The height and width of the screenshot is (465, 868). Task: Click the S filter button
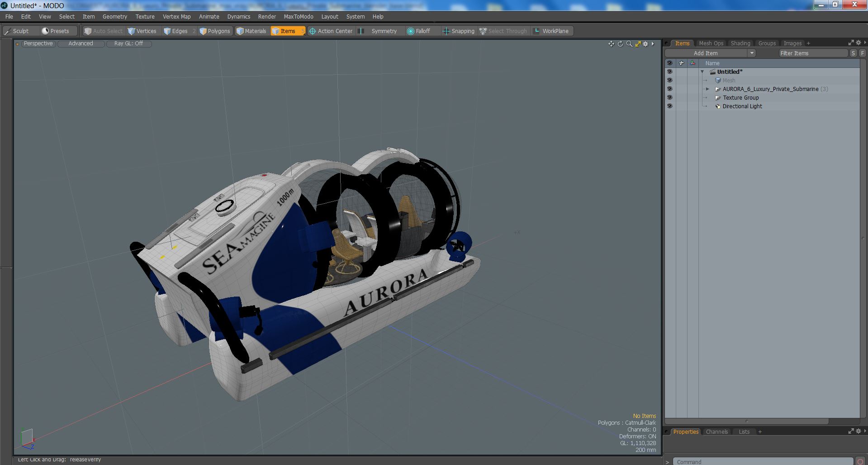[853, 53]
